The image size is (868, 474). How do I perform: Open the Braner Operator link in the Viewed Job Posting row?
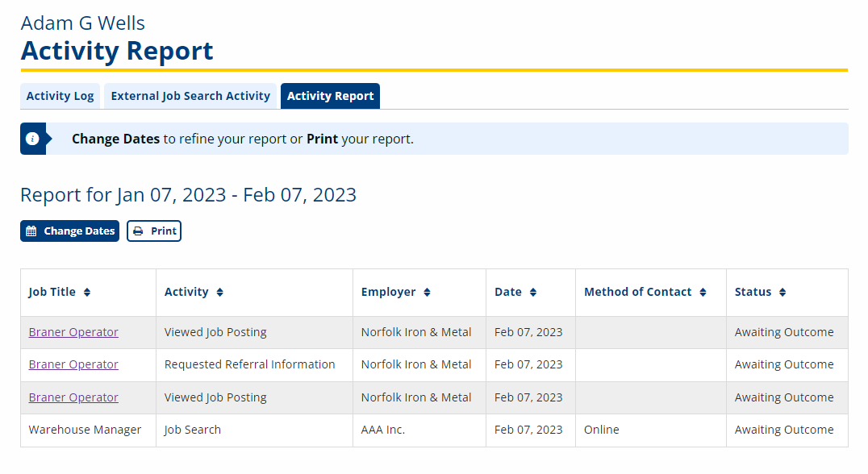pos(73,331)
